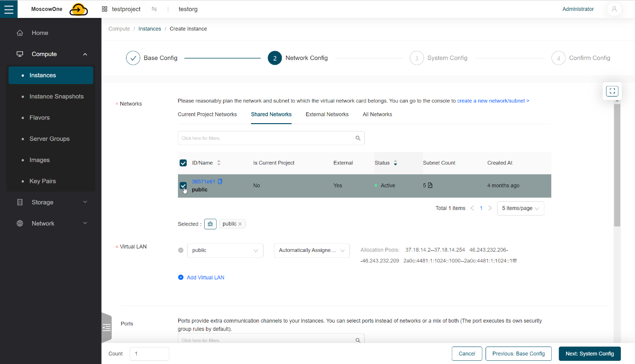635x364 pixels.
Task: Remove the public tag from Selected
Action: click(x=240, y=223)
